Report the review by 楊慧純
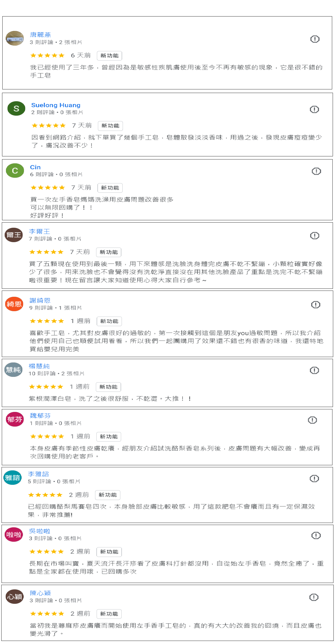This screenshot has width=335, height=644. (x=314, y=370)
